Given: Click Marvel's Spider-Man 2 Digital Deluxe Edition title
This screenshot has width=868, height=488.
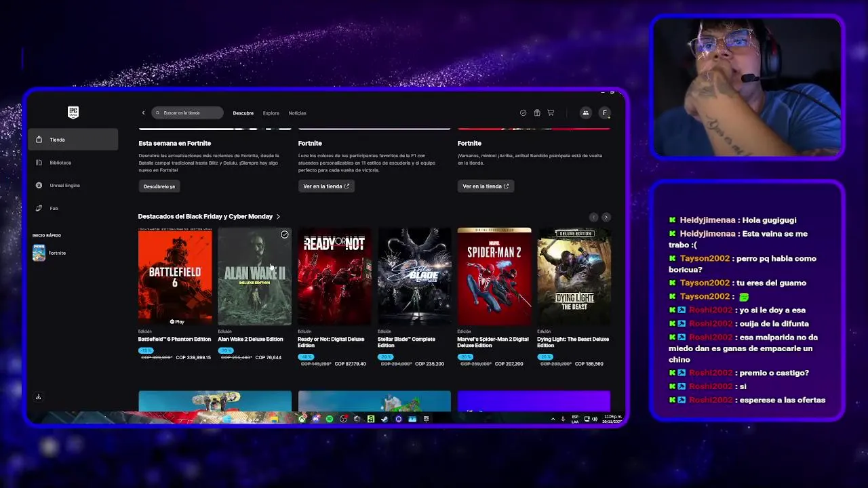Looking at the screenshot, I should (493, 342).
